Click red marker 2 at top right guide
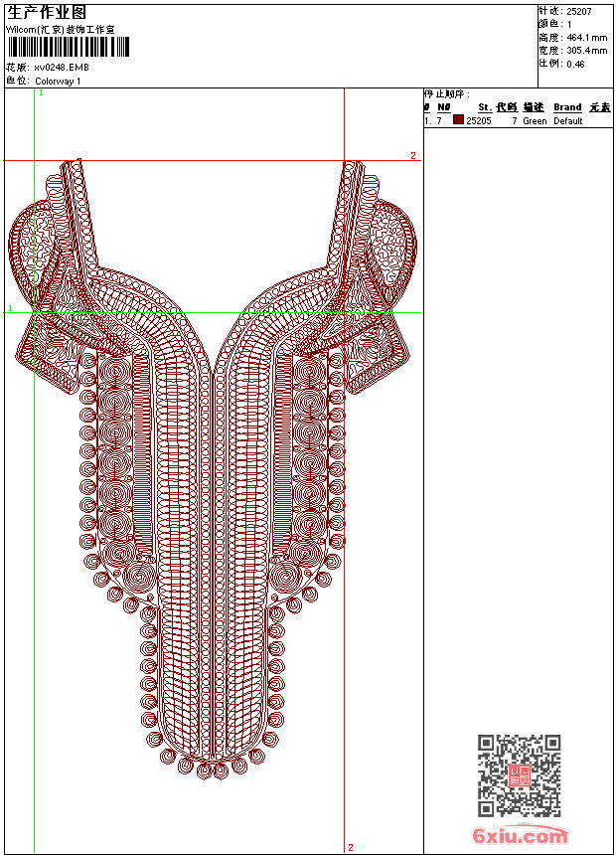Image resolution: width=616 pixels, height=855 pixels. pyautogui.click(x=413, y=156)
